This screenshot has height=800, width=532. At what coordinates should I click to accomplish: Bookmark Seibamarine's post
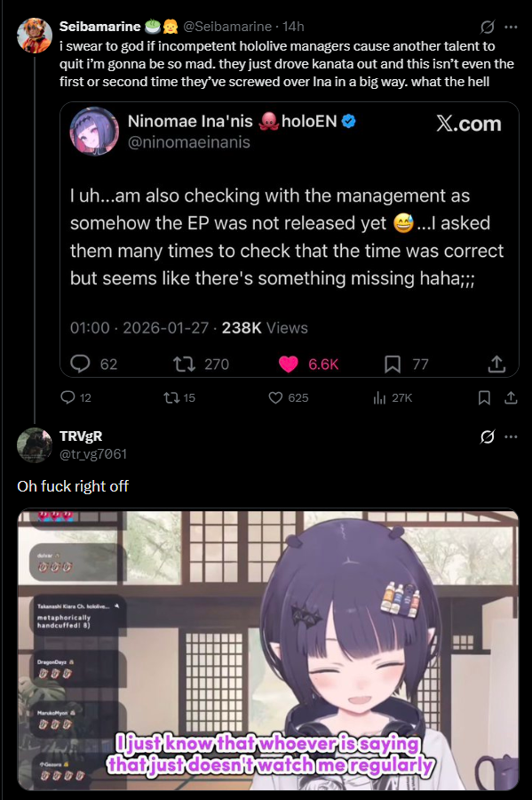click(x=484, y=397)
